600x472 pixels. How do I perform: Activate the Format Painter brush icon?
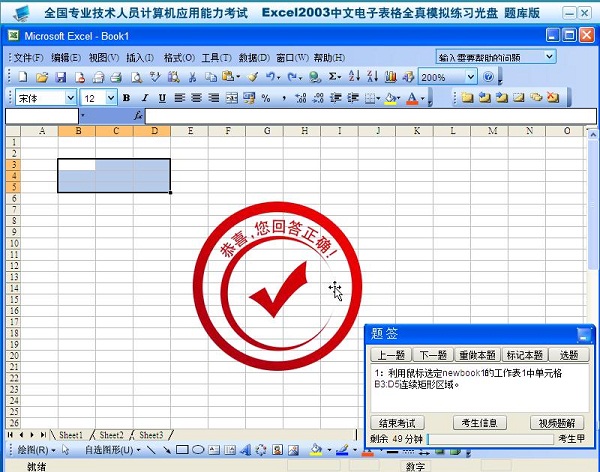point(253,77)
